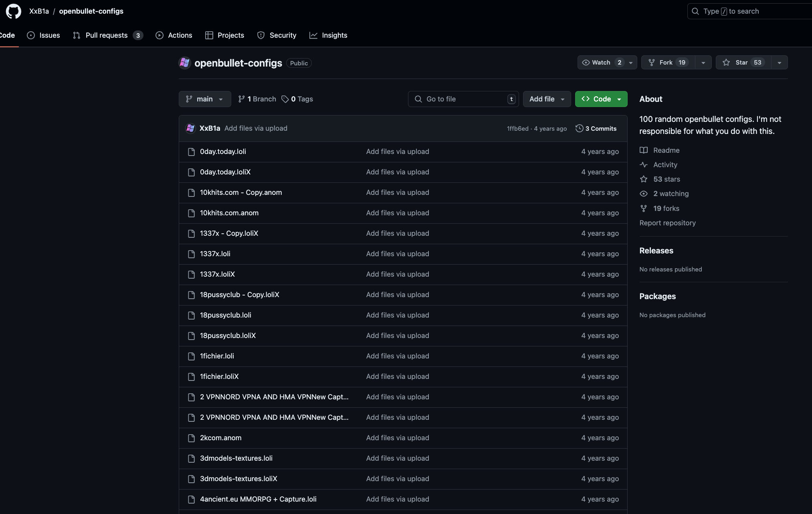Open Readme link in About
Screen dimensions: 812x514
[666, 150]
